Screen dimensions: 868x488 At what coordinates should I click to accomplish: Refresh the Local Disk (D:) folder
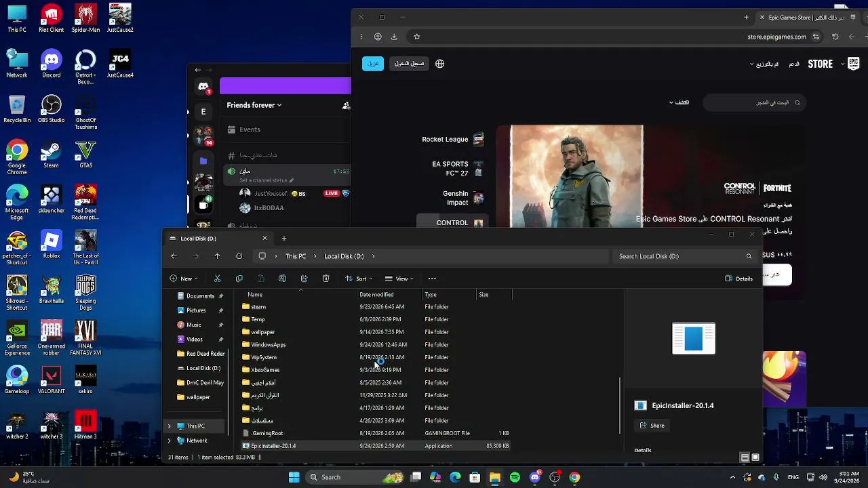239,256
